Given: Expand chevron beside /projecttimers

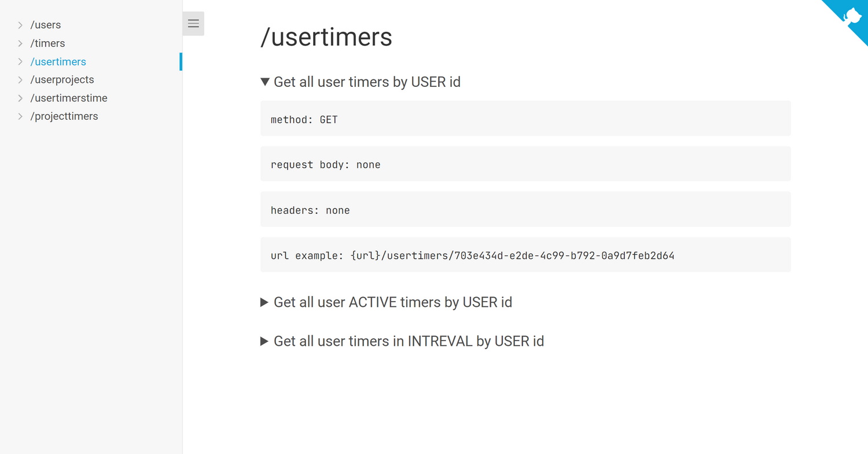Looking at the screenshot, I should tap(20, 116).
